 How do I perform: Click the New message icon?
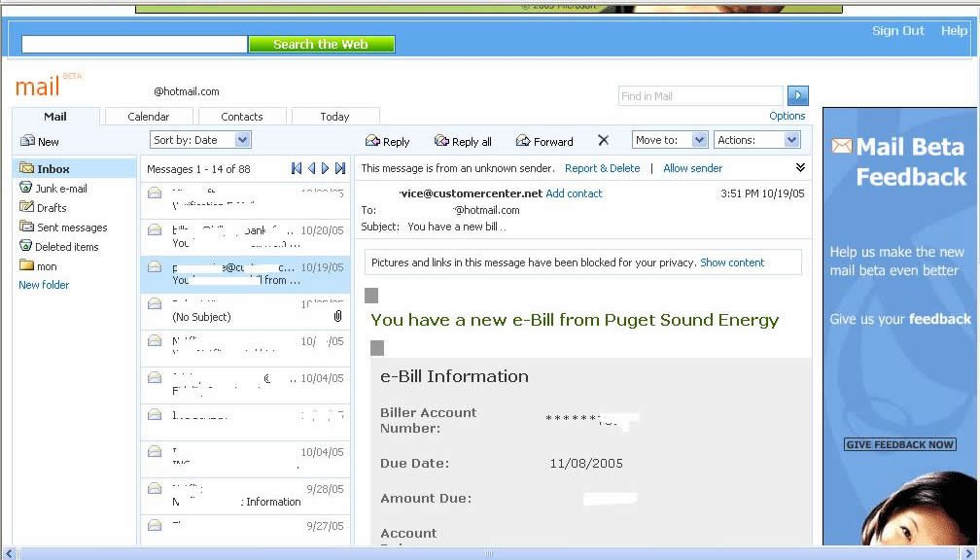pos(27,141)
